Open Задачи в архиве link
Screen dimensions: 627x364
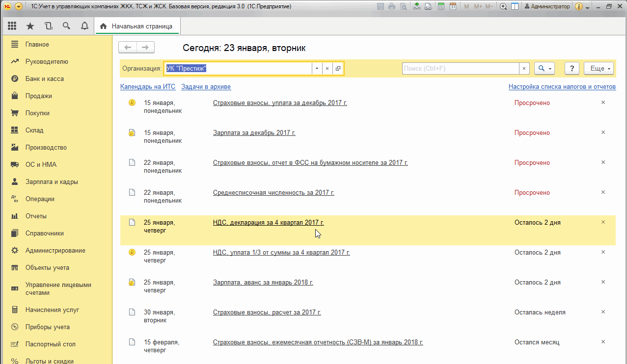206,87
